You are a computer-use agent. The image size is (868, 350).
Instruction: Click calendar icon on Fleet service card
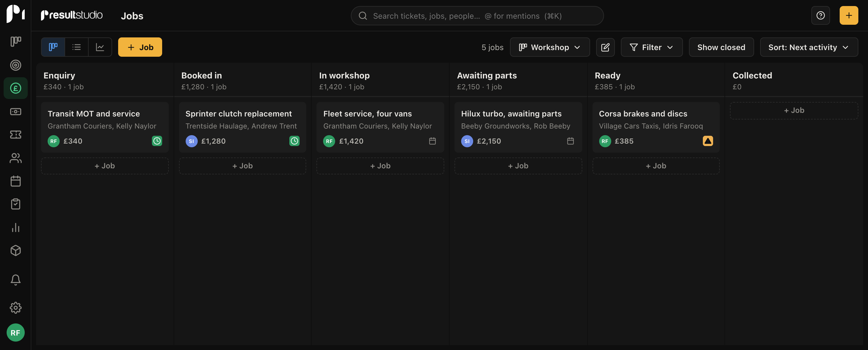point(432,141)
